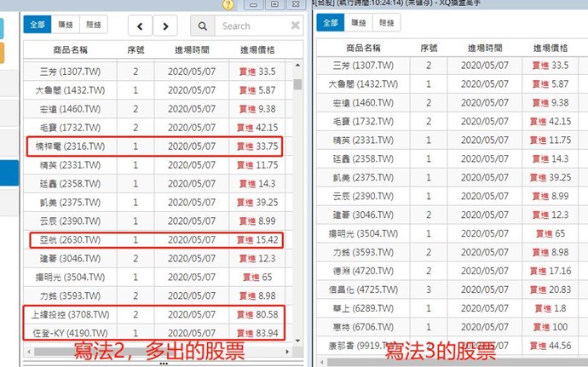The width and height of the screenshot is (588, 367).
Task: Click 建碁 (3046.TW) in the right window
Action: click(363, 215)
